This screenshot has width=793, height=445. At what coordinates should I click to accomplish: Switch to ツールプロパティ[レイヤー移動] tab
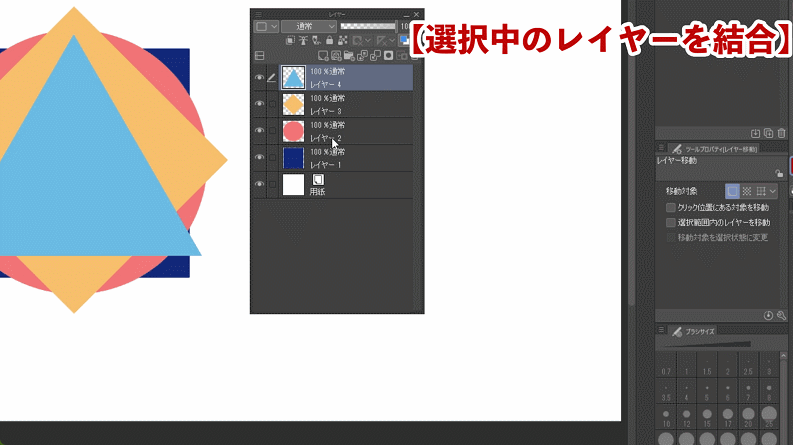point(714,149)
